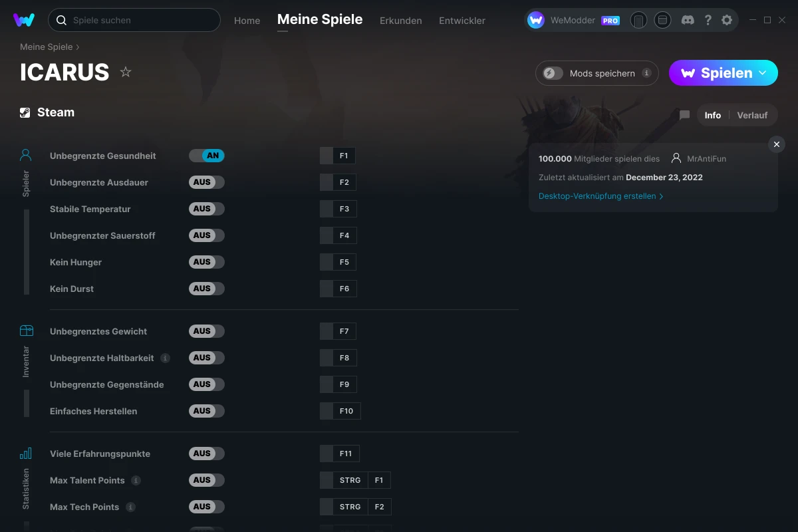Click the F4 hotkey for Sauerstoff
Screen dimensions: 798x532
(338, 235)
